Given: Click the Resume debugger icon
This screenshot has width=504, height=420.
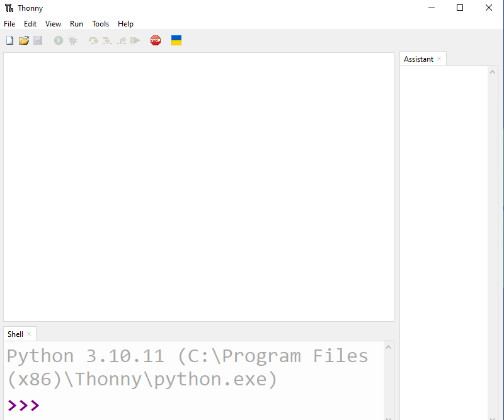Looking at the screenshot, I should [x=135, y=40].
